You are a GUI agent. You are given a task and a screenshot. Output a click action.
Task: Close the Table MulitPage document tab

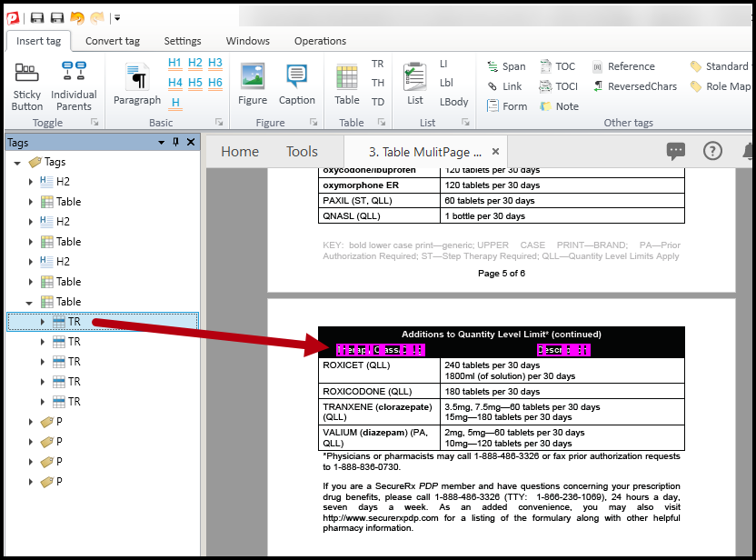495,152
